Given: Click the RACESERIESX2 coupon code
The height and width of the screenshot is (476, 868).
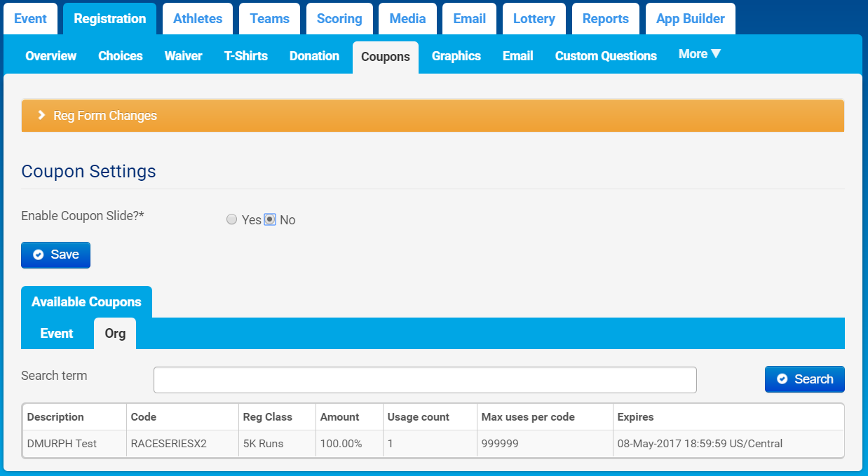Looking at the screenshot, I should [182, 444].
